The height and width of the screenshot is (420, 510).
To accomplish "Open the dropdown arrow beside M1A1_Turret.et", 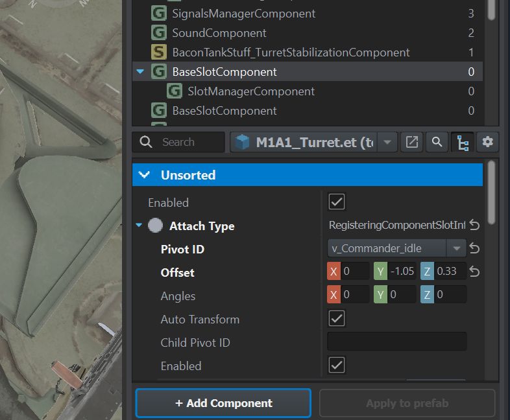I will [387, 142].
